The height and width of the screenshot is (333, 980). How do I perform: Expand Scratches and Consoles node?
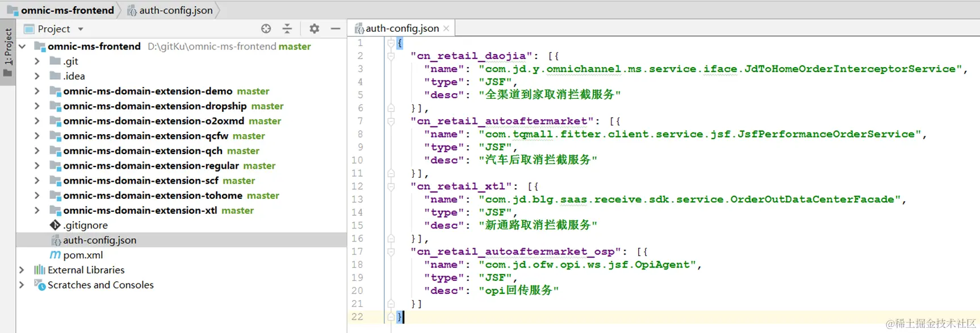(22, 285)
